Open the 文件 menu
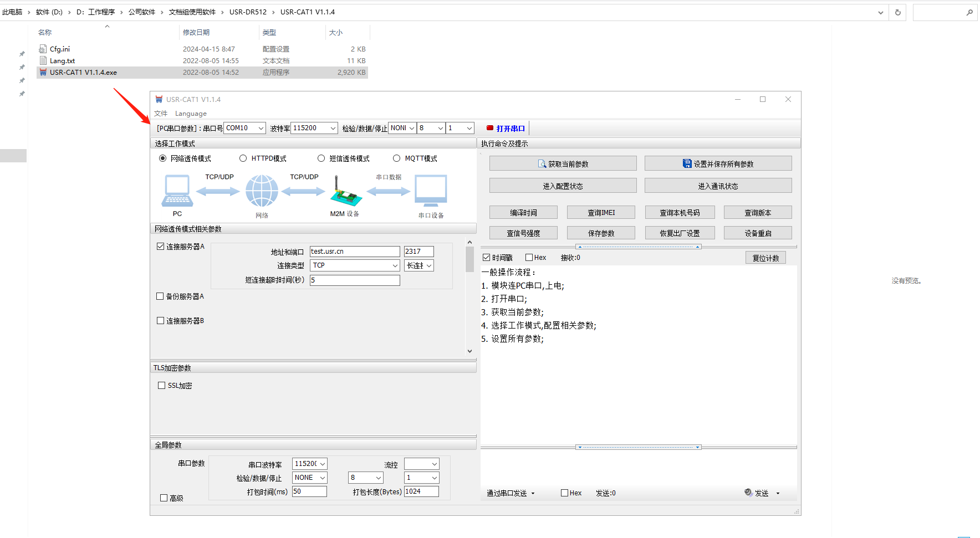Viewport: 980px width, 538px height. coord(161,114)
